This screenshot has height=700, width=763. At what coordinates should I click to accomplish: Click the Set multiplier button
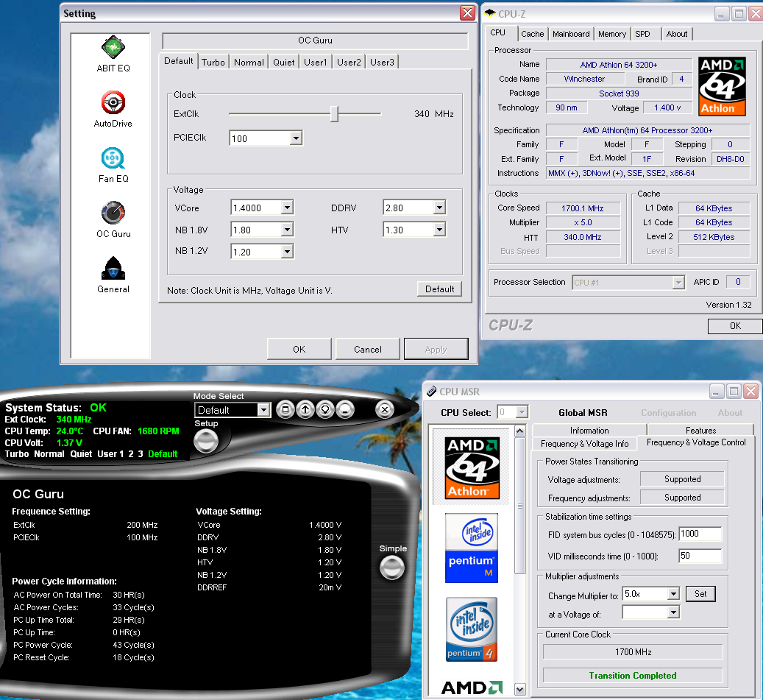[x=700, y=594]
